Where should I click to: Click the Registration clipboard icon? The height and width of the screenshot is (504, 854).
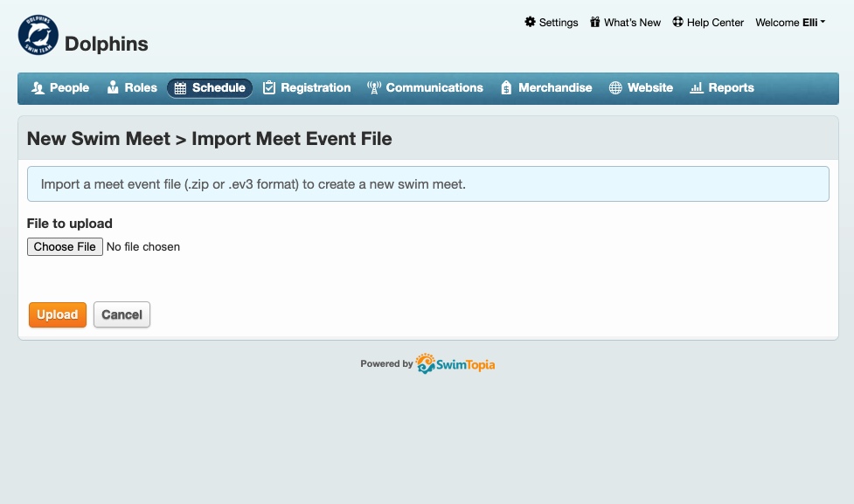(269, 87)
